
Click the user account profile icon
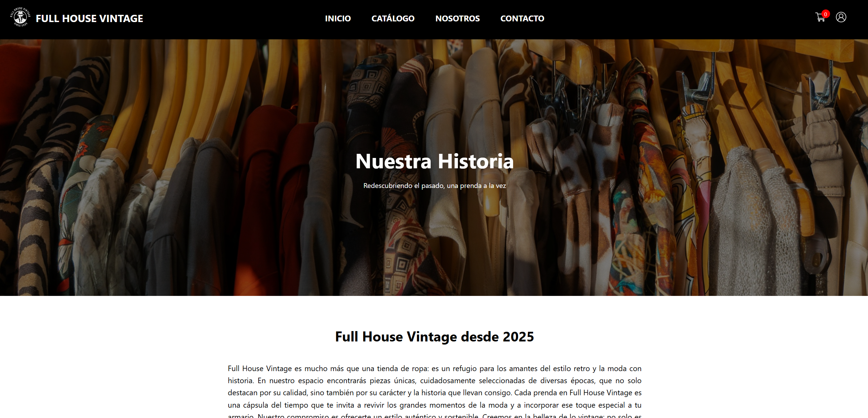coord(841,17)
